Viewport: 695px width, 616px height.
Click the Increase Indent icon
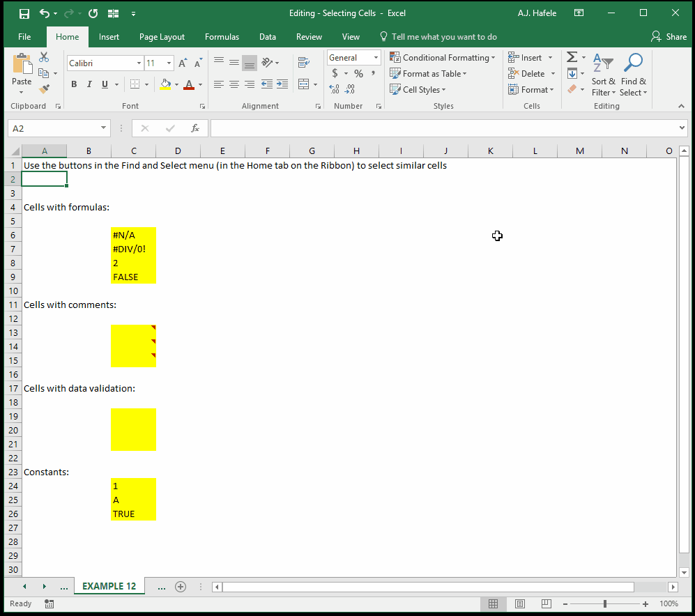[x=282, y=84]
